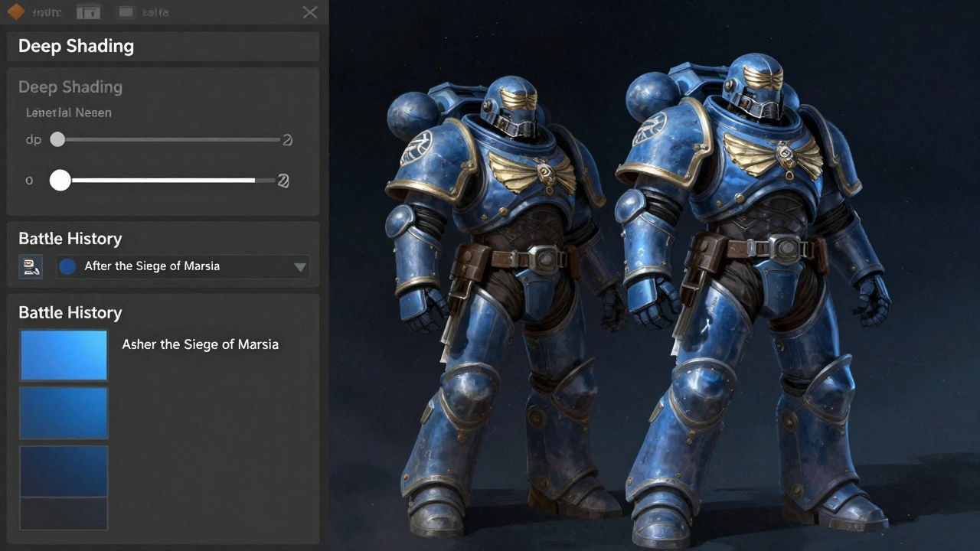Viewport: 980px width, 551px height.
Task: Close the Deep Shading side panel
Action: coord(309,12)
